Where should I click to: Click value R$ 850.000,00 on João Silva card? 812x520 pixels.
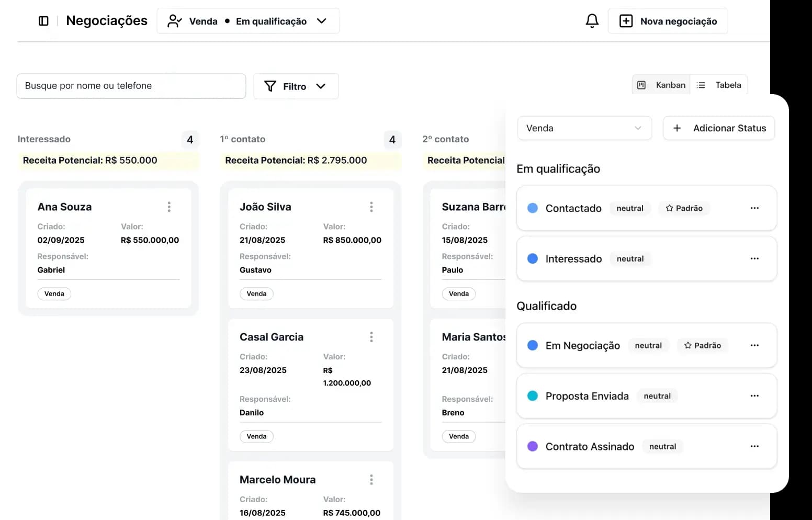352,240
